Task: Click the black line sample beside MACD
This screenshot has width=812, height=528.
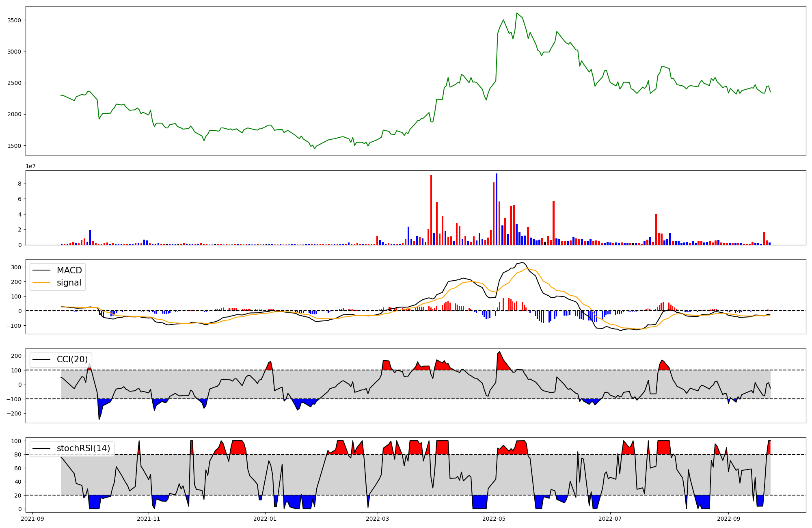Action: [x=41, y=270]
